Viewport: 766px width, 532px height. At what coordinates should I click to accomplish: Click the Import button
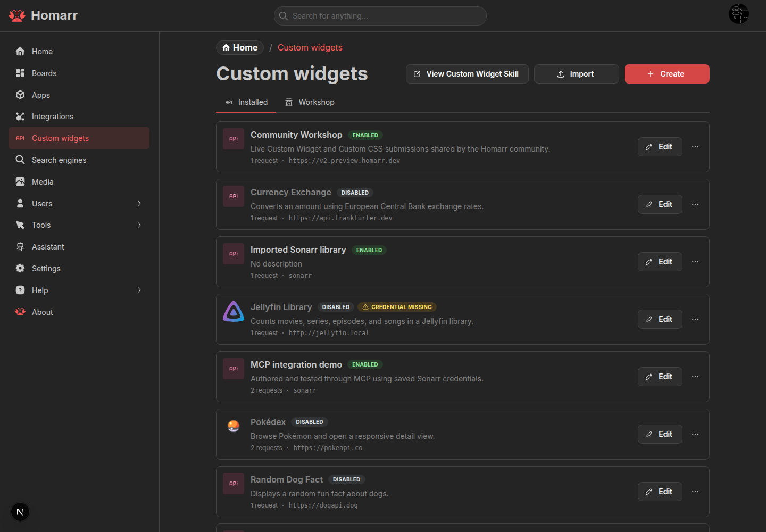point(577,74)
